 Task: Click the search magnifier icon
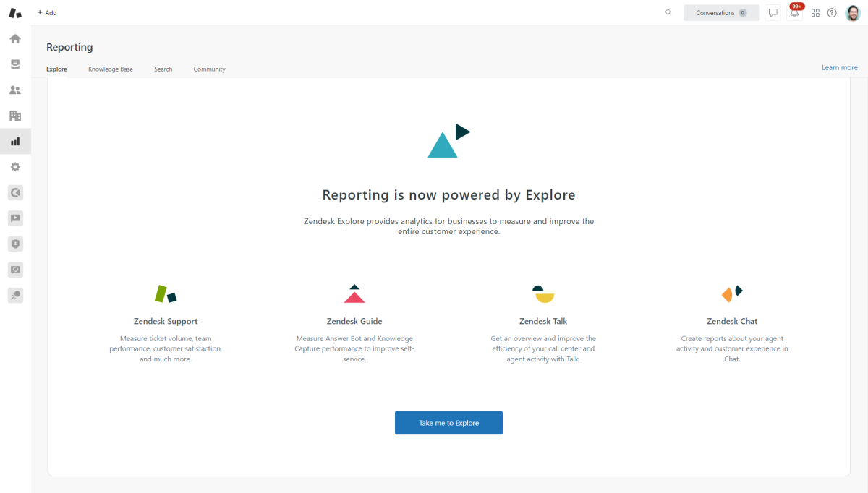pos(668,12)
